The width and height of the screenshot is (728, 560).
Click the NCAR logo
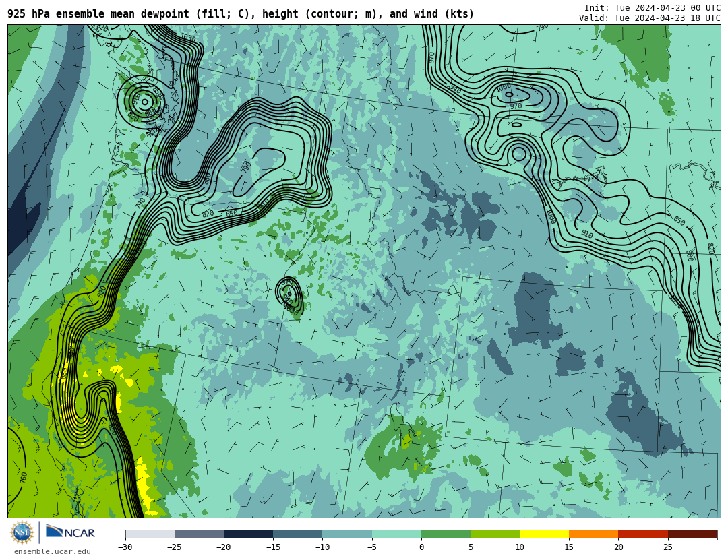pos(70,532)
